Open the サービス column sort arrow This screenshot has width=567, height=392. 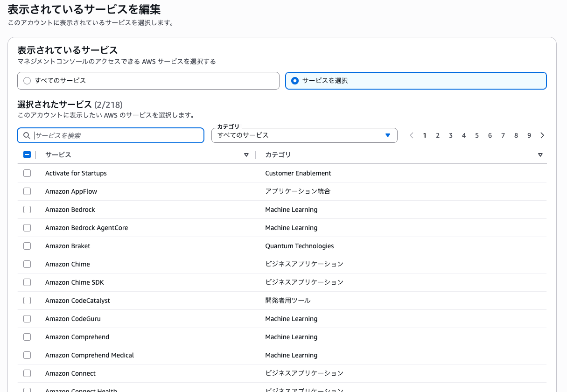(246, 154)
